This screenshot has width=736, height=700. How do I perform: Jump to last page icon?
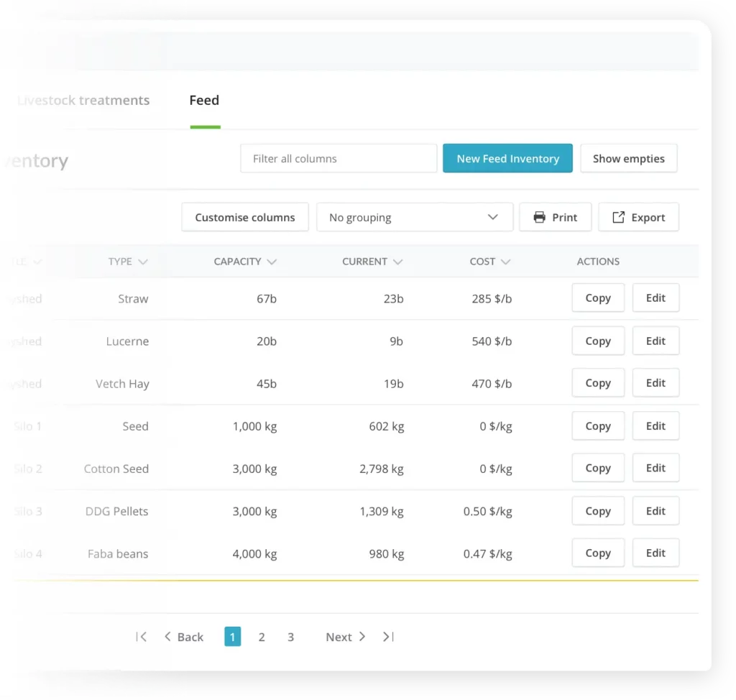(x=388, y=637)
